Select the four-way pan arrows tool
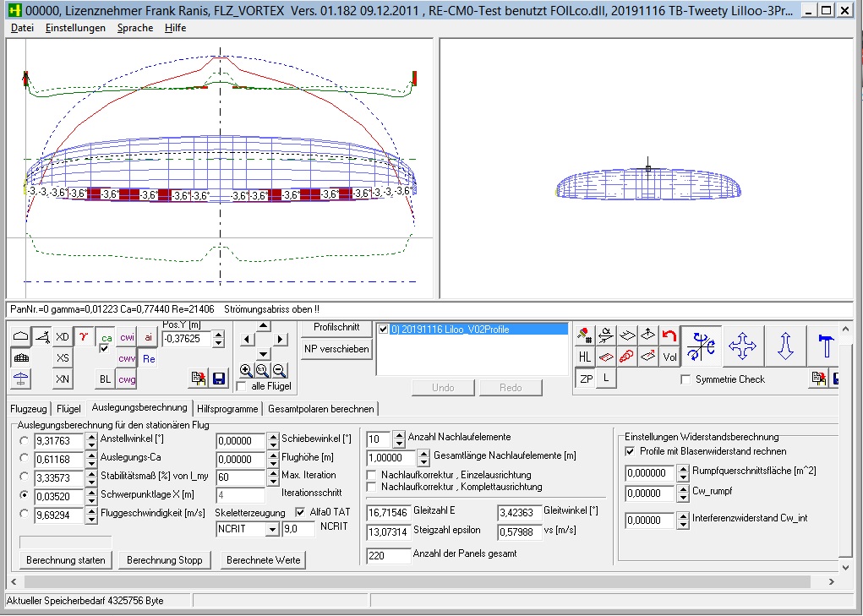The height and width of the screenshot is (616, 863). click(742, 346)
